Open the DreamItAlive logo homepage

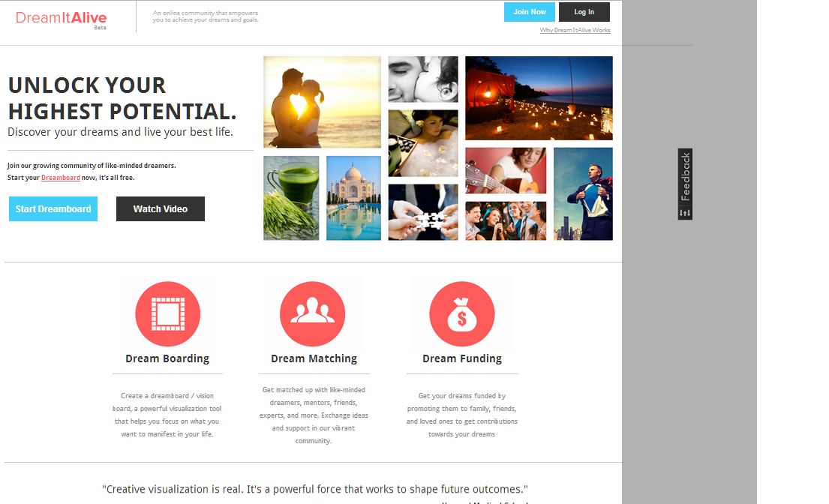click(62, 19)
